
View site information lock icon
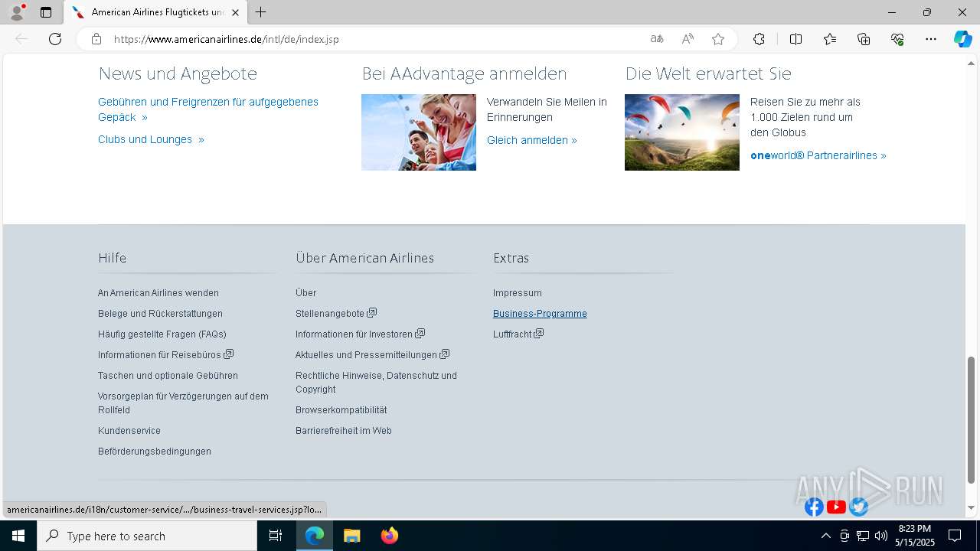[96, 39]
